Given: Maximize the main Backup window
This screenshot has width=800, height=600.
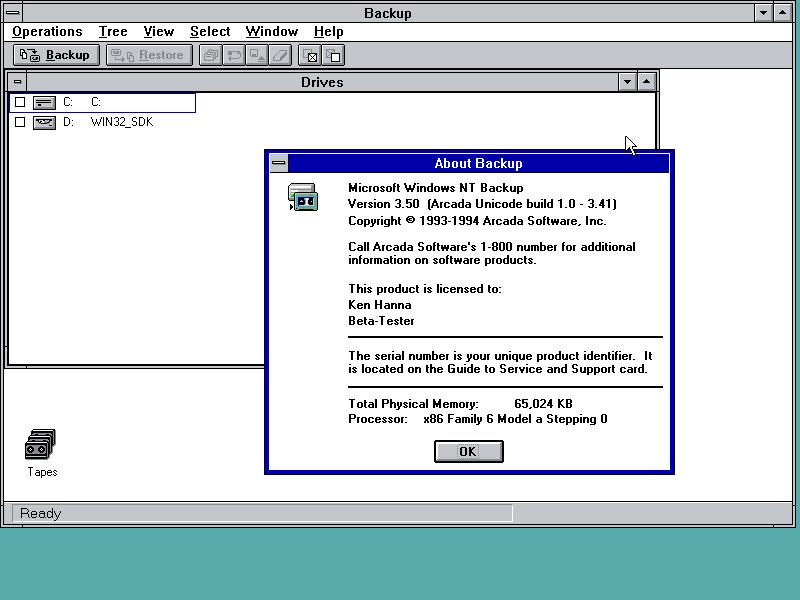Looking at the screenshot, I should point(783,13).
